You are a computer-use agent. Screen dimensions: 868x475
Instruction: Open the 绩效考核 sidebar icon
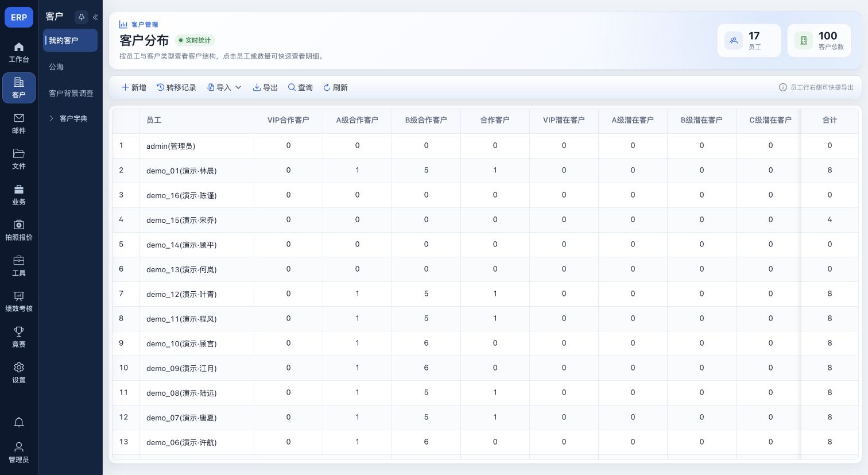(19, 302)
